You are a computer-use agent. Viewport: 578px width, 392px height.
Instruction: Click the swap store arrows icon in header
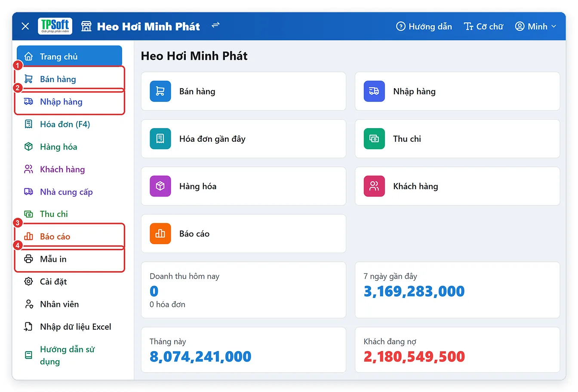coord(215,25)
